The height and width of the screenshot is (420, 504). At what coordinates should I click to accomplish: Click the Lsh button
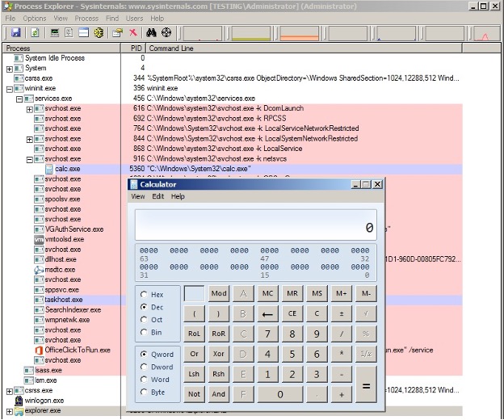click(x=194, y=374)
